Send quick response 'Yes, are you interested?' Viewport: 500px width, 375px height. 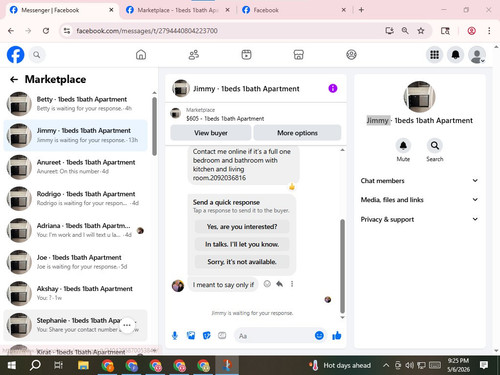coord(242,227)
